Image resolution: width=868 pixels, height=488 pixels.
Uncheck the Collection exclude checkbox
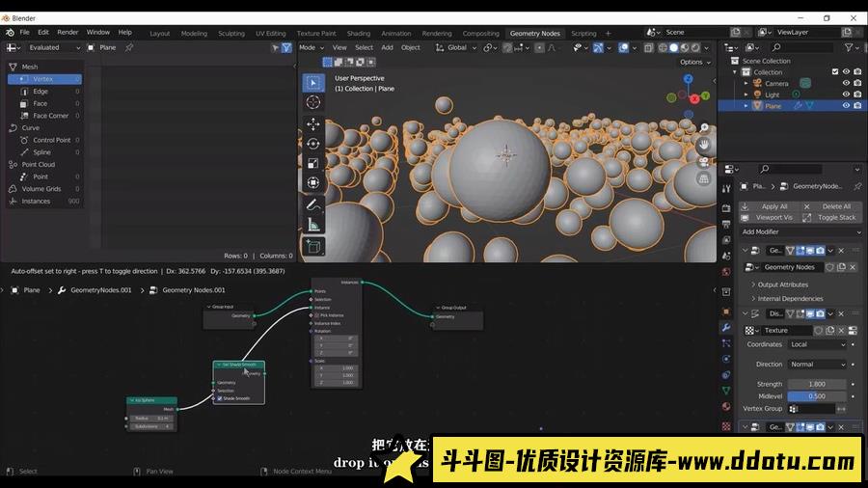coord(835,72)
